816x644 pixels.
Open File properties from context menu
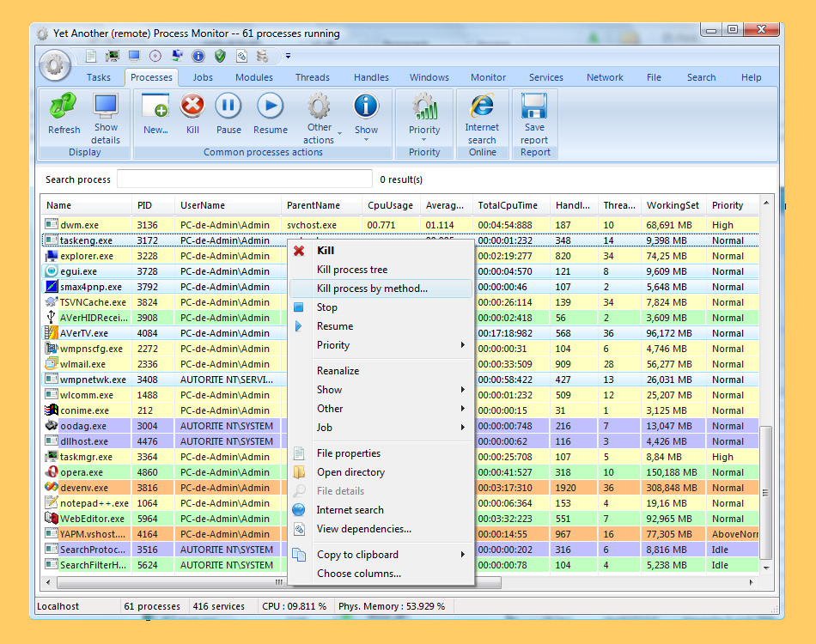click(381, 453)
